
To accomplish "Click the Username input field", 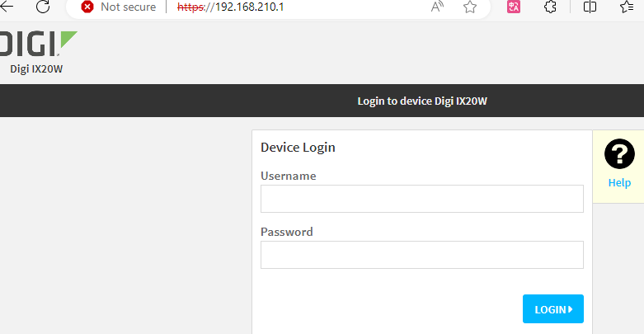I will (422, 199).
